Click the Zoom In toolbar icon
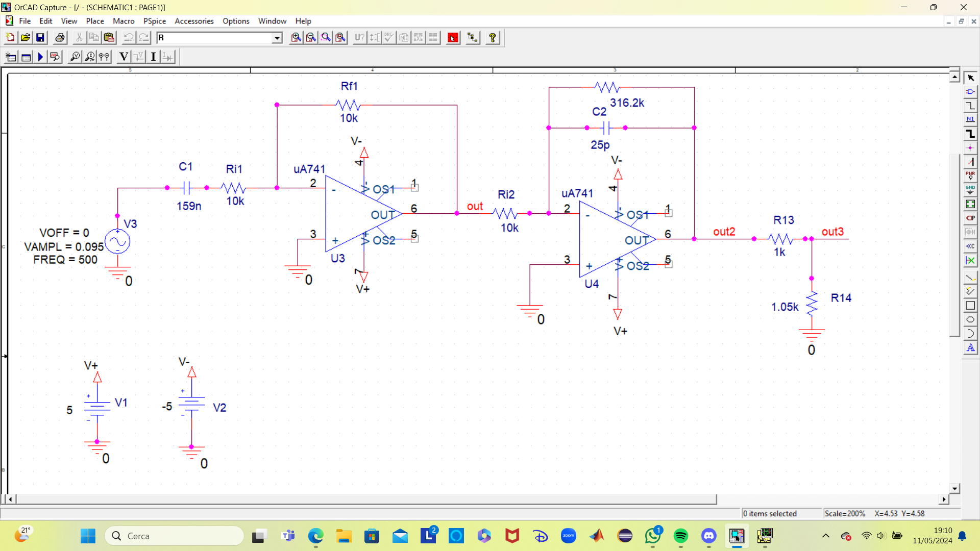The image size is (980, 551). point(296,38)
